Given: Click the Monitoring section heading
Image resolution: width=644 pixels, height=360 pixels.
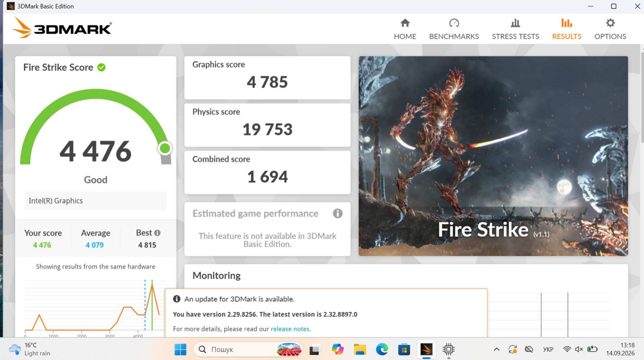Looking at the screenshot, I should pyautogui.click(x=217, y=275).
